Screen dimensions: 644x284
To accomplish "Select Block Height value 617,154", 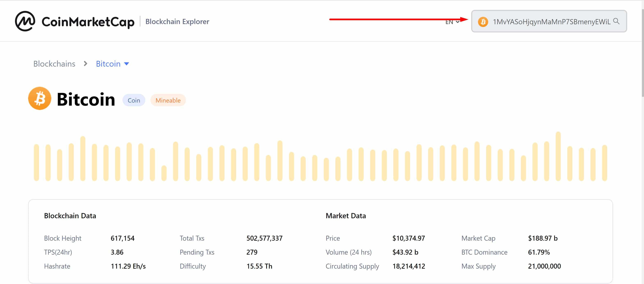I will [123, 238].
